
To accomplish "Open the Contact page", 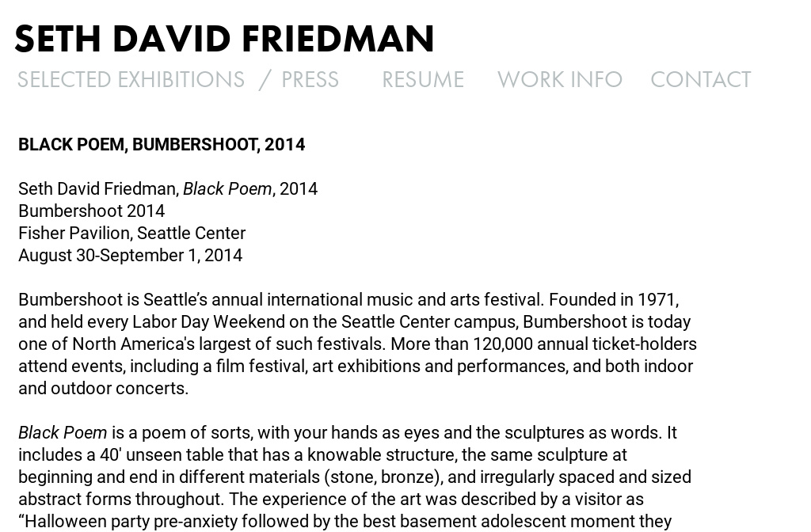I will 700,80.
